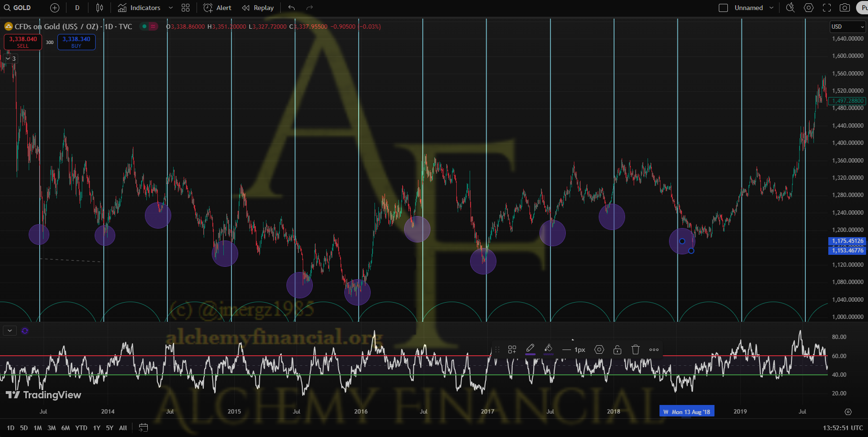This screenshot has width=868, height=437.
Task: Select the 3M date range
Action: pos(52,428)
